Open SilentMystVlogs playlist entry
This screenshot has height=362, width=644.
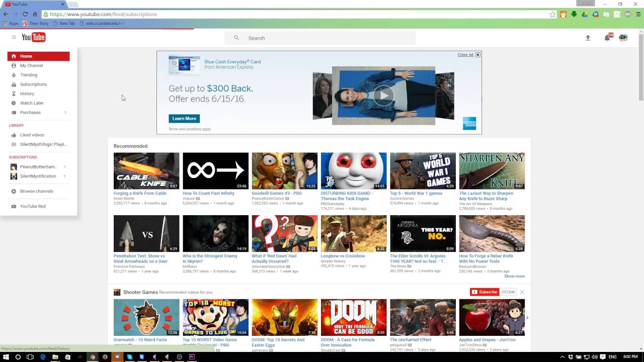pyautogui.click(x=43, y=144)
